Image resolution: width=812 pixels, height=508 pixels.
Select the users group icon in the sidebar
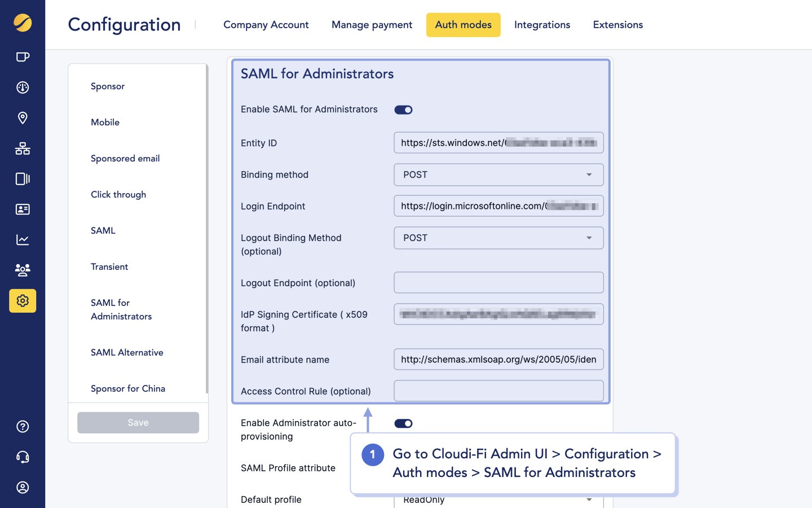pos(23,270)
